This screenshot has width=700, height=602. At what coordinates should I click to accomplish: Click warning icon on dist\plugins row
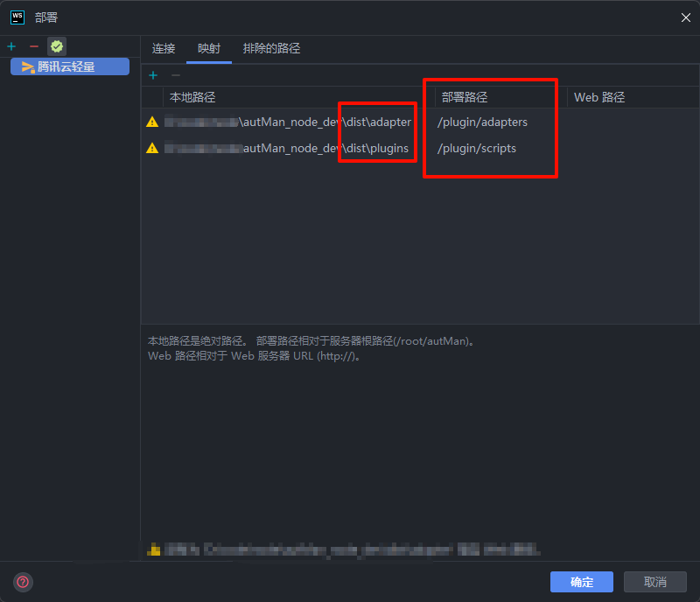(152, 149)
